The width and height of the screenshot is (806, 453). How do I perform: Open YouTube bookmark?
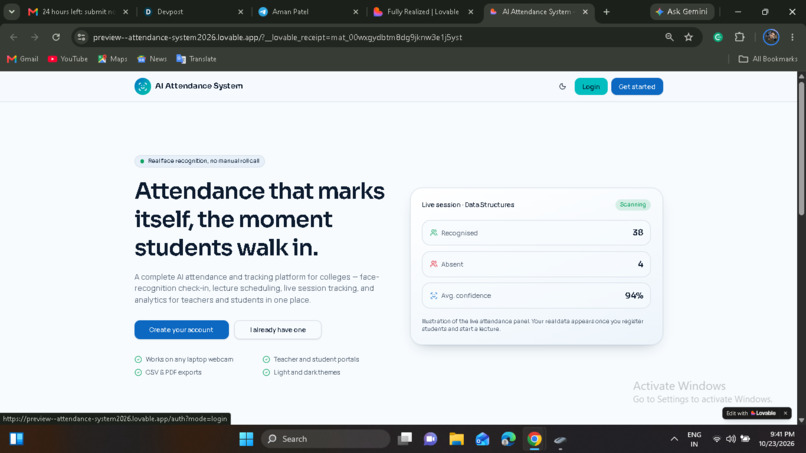(x=68, y=59)
